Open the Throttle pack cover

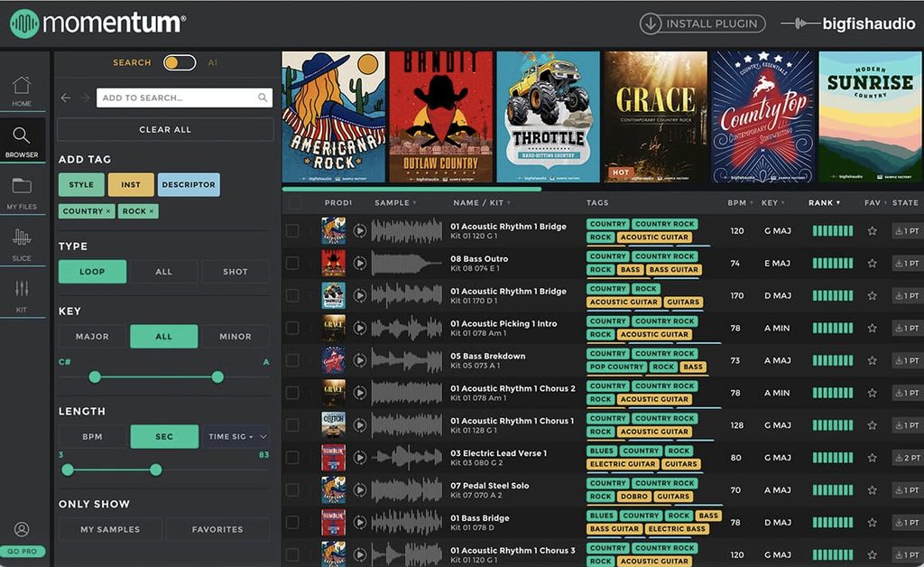(x=548, y=116)
